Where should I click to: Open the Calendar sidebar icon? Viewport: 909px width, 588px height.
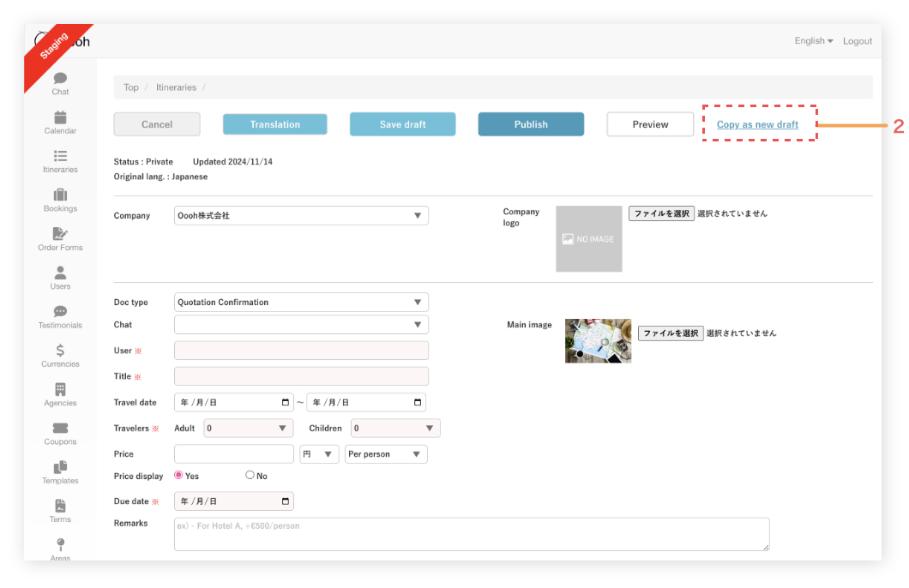tap(60, 118)
